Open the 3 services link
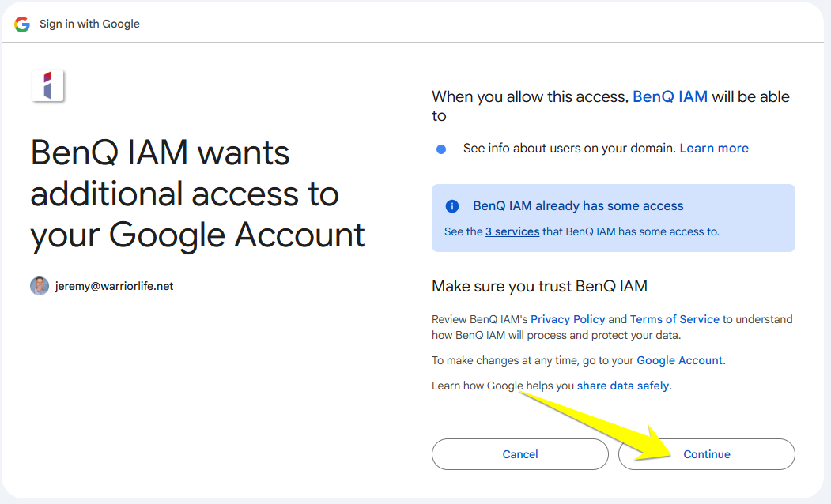The width and height of the screenshot is (831, 504). pos(512,231)
